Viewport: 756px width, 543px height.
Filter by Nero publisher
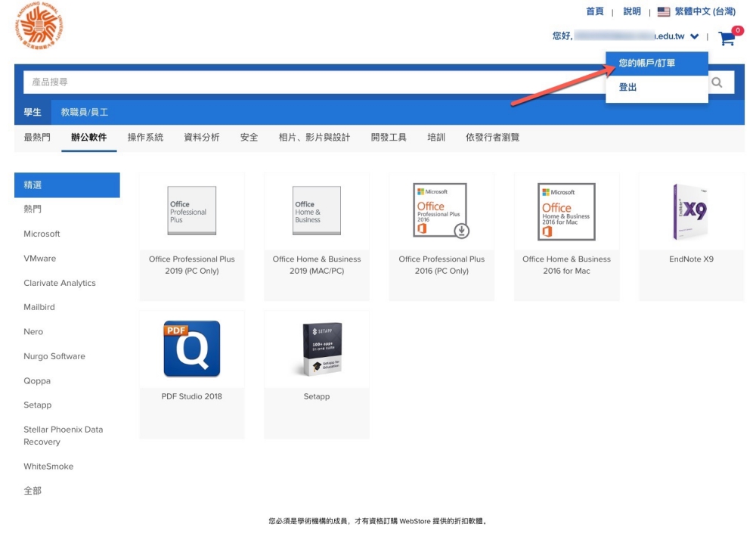[x=33, y=332]
